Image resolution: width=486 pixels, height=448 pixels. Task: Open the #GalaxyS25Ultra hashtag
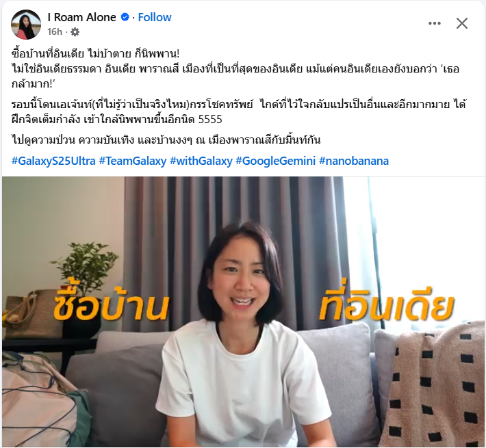click(x=53, y=161)
